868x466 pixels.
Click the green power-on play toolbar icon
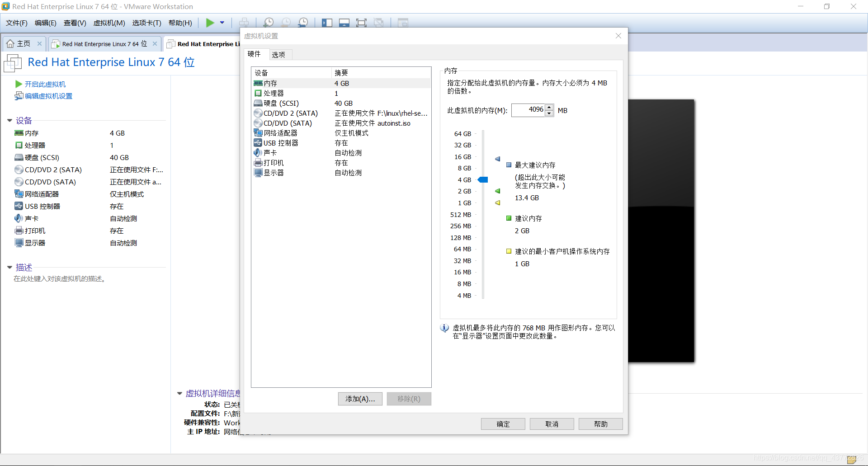pyautogui.click(x=210, y=23)
